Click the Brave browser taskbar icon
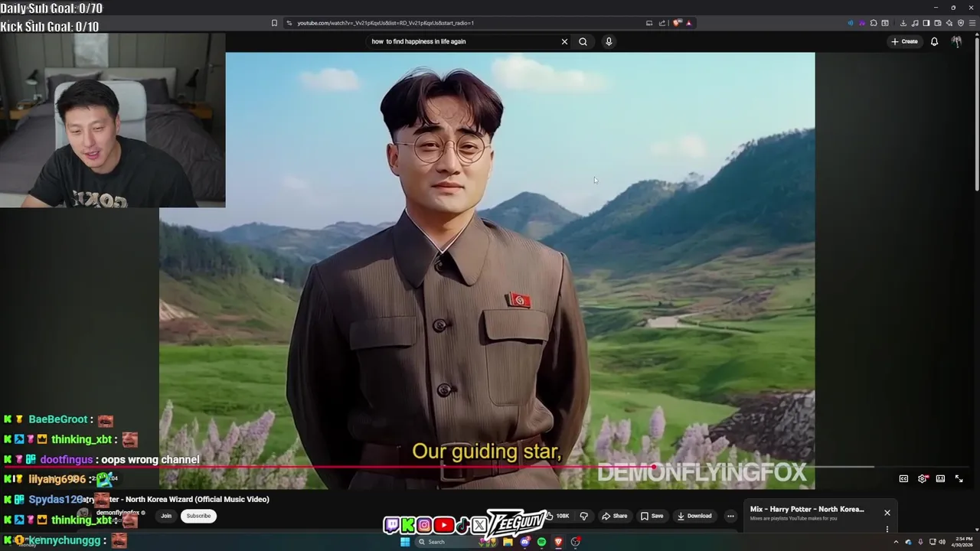980x551 pixels. [x=558, y=542]
